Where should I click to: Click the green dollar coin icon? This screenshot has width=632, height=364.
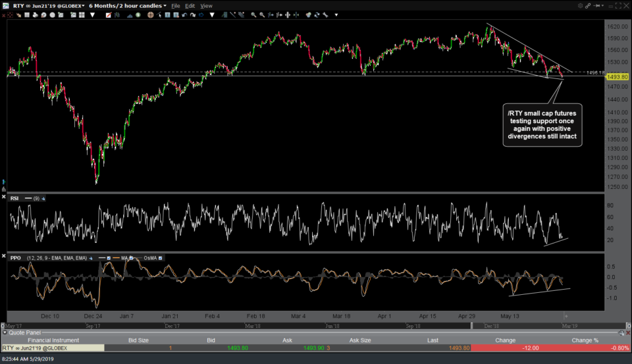pos(138,15)
